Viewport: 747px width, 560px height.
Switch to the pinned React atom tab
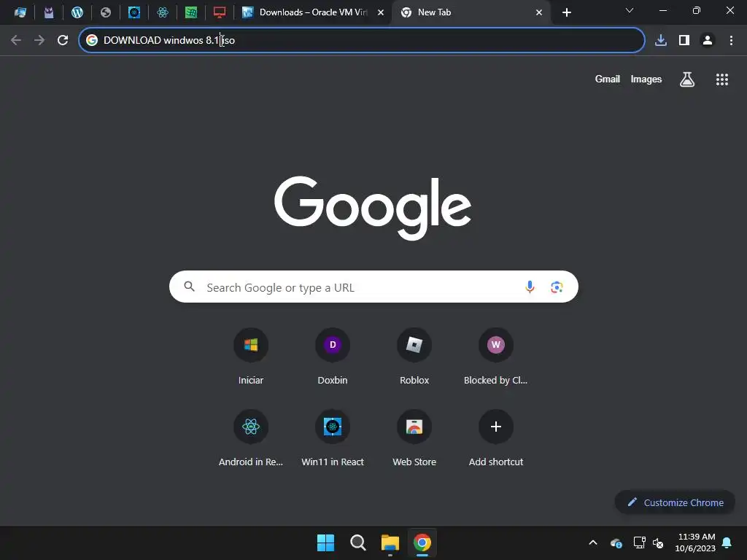click(x=163, y=12)
